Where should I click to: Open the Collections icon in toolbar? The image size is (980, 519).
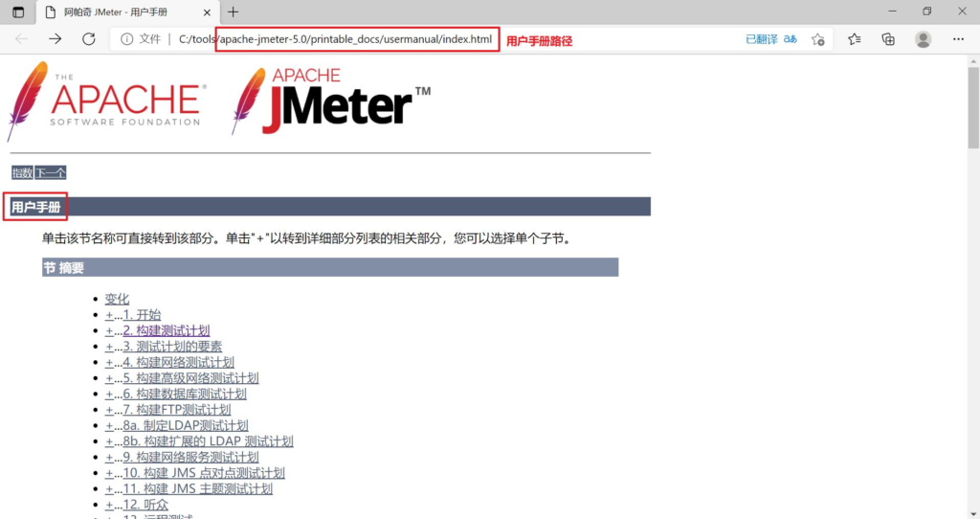click(x=888, y=39)
